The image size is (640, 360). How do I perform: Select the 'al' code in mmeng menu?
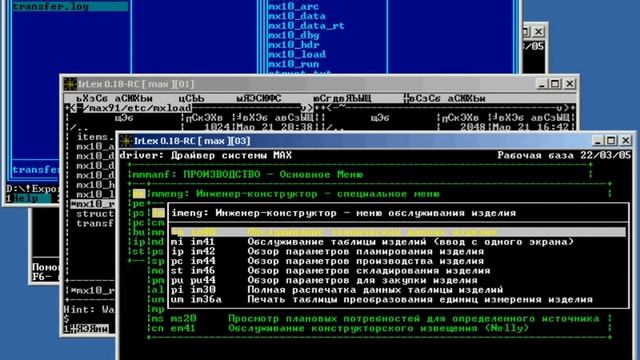(x=158, y=290)
